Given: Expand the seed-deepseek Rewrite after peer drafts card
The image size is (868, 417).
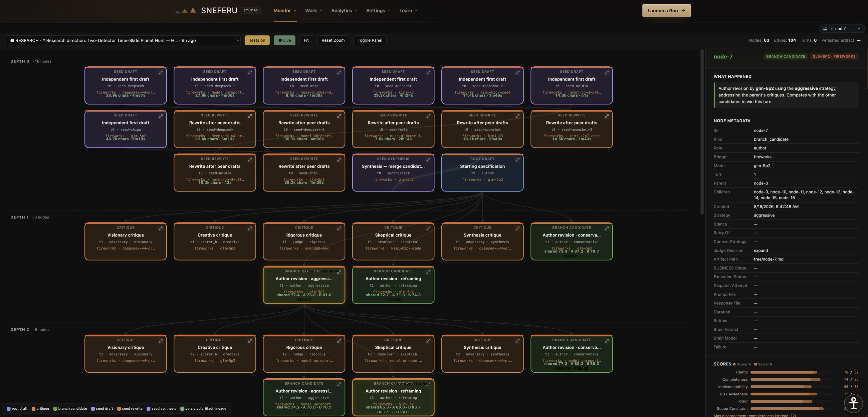Looking at the screenshot, I should [250, 116].
